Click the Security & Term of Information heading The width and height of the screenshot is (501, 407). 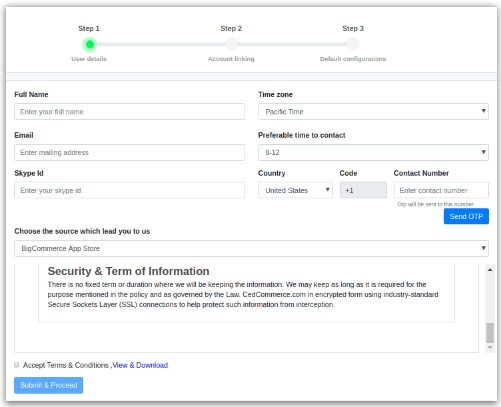pyautogui.click(x=128, y=271)
